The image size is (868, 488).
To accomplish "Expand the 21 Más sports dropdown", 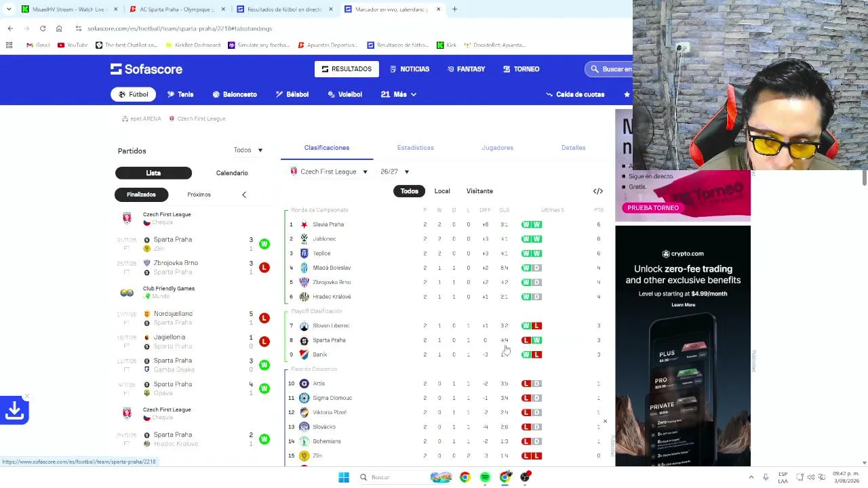I will [x=399, y=94].
